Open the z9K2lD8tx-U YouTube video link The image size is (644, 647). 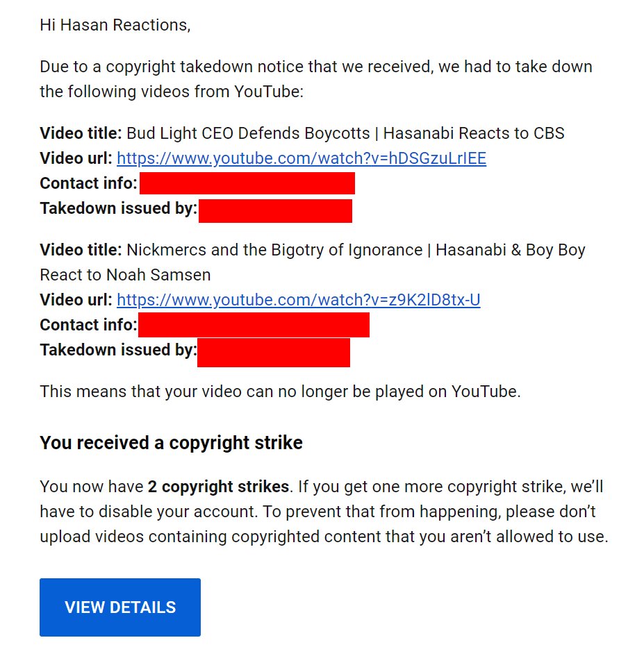(299, 300)
